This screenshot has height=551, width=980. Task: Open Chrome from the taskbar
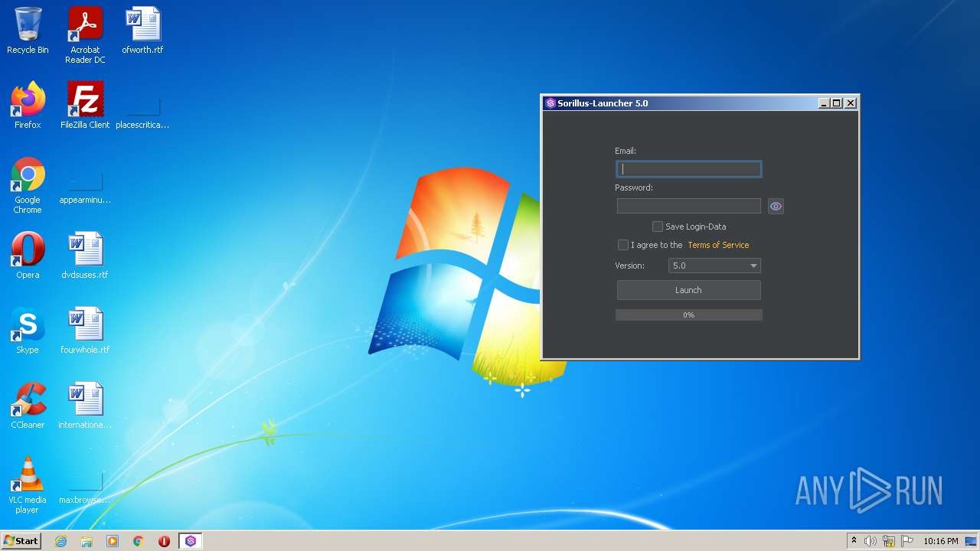pyautogui.click(x=139, y=541)
